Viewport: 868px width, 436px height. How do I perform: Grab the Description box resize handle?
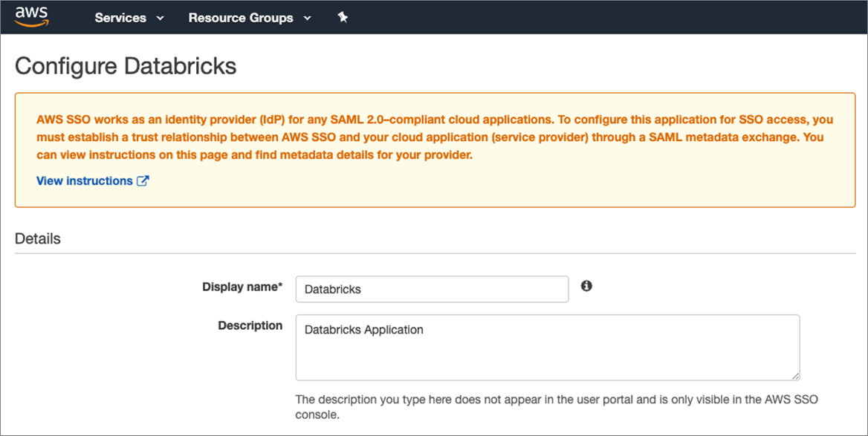[795, 376]
